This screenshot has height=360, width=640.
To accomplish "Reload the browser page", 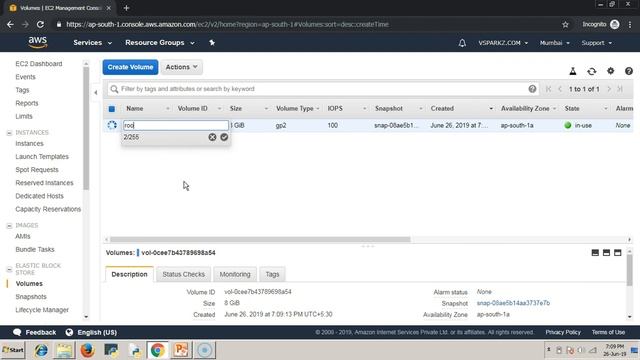I will [40, 24].
